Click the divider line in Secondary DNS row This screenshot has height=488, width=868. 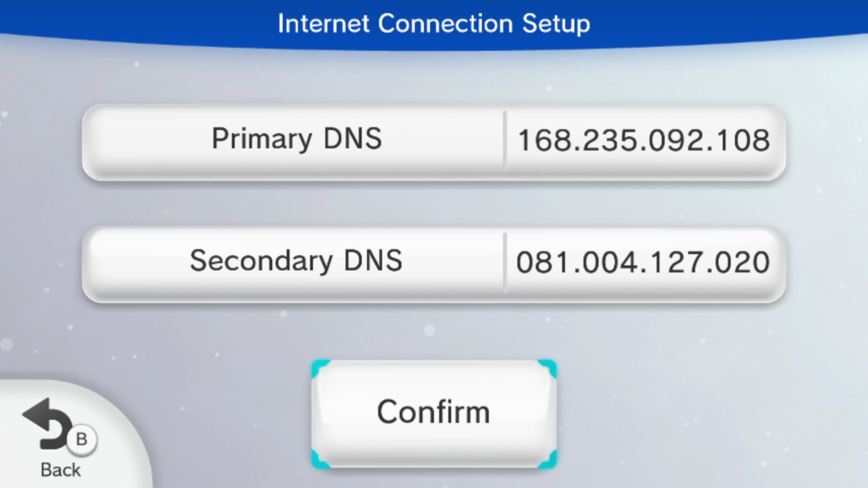[505, 262]
